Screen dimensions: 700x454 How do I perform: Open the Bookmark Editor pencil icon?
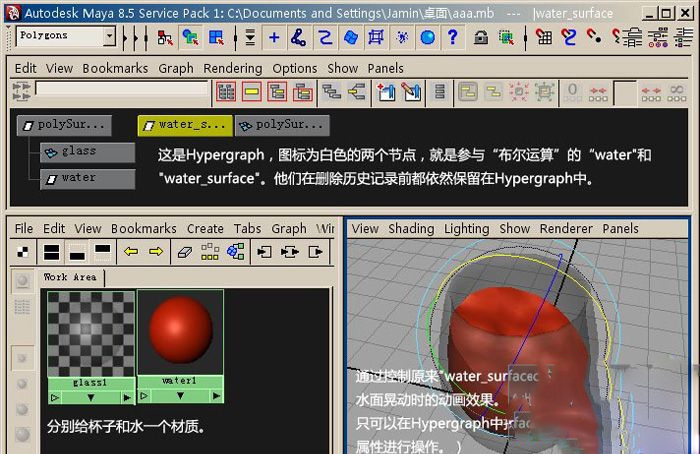point(412,92)
